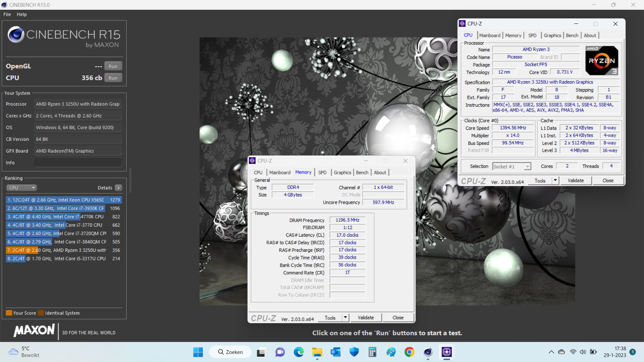Screen dimensions: 644x362
Task: Select the Intel Core i7-3840QM ranking row
Action: click(64, 242)
